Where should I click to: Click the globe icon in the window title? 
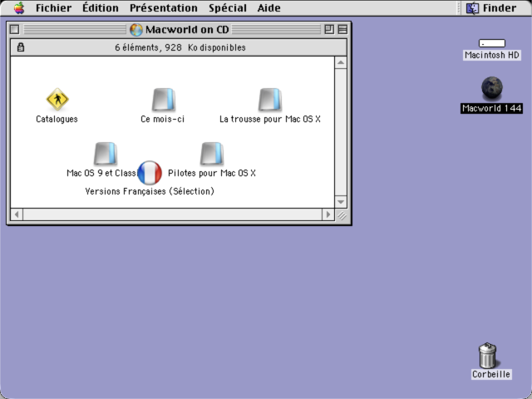pos(136,30)
